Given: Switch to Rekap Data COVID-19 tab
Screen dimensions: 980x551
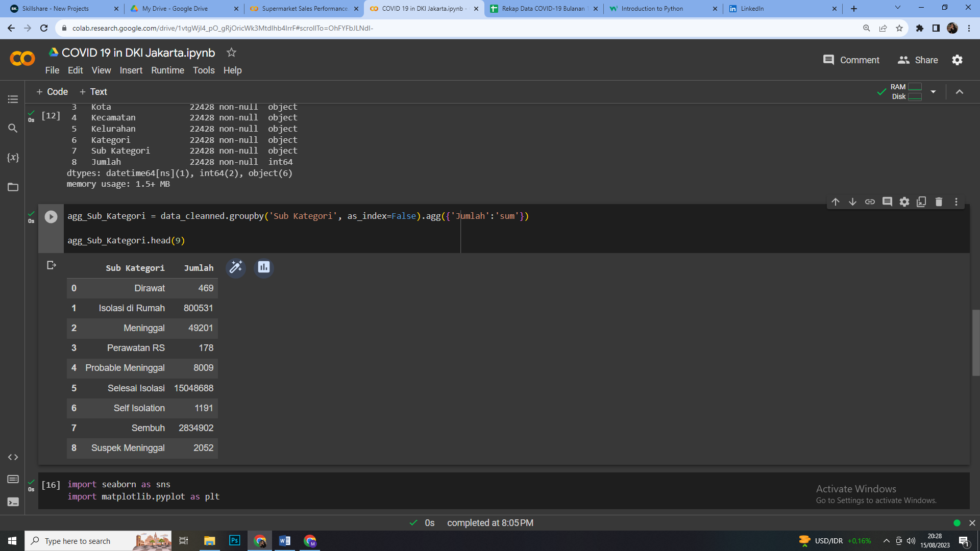Looking at the screenshot, I should click(x=543, y=9).
